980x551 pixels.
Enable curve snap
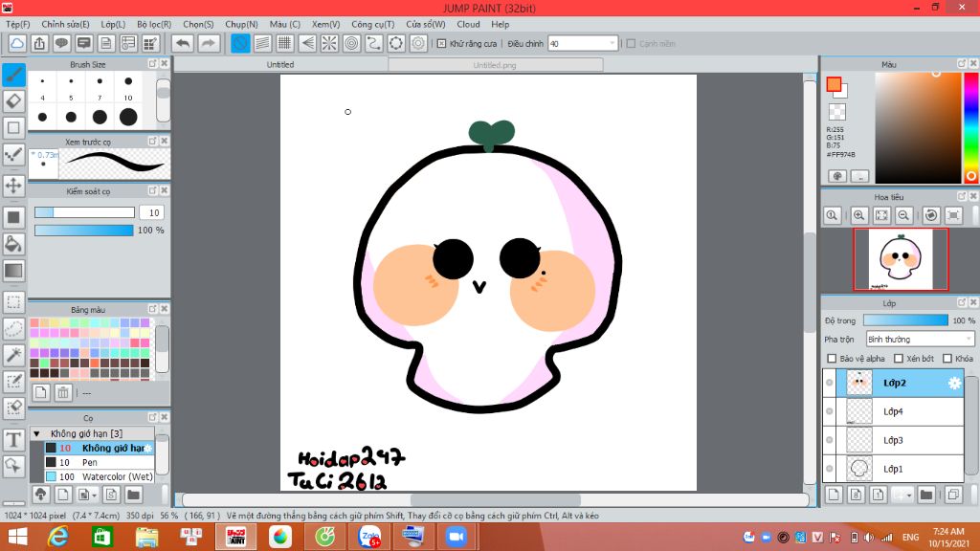point(374,43)
